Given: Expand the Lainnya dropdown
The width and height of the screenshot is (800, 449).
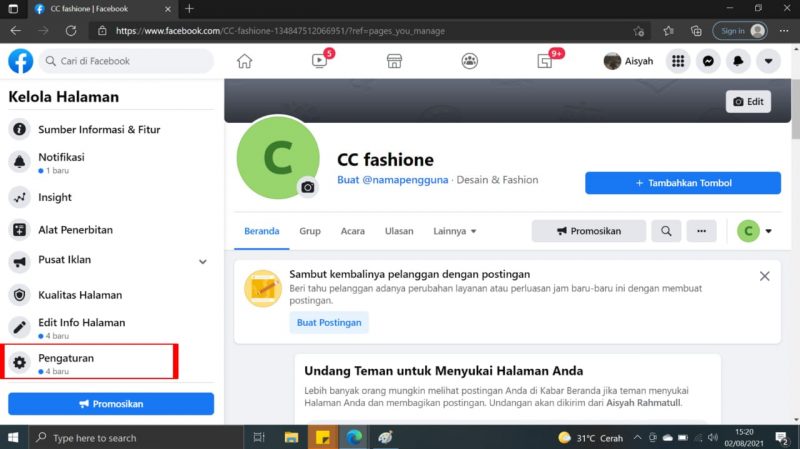Looking at the screenshot, I should pos(455,231).
